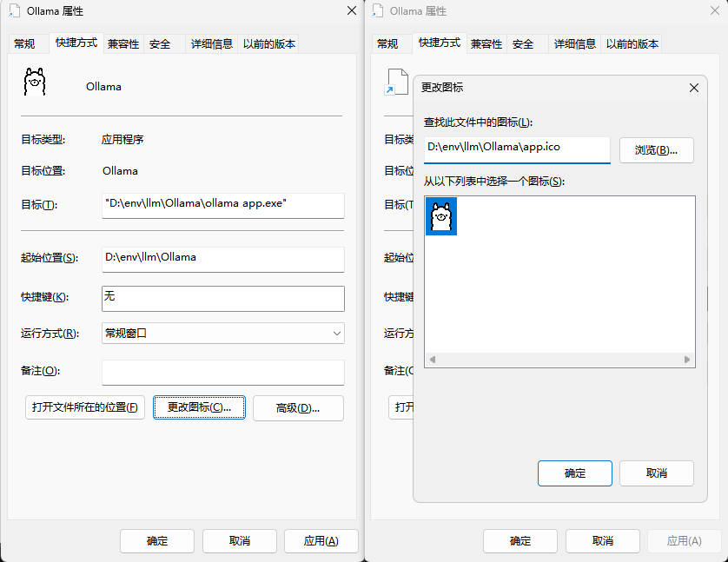Close the left Ollama 属性 window
The width and height of the screenshot is (728, 562).
coord(351,11)
